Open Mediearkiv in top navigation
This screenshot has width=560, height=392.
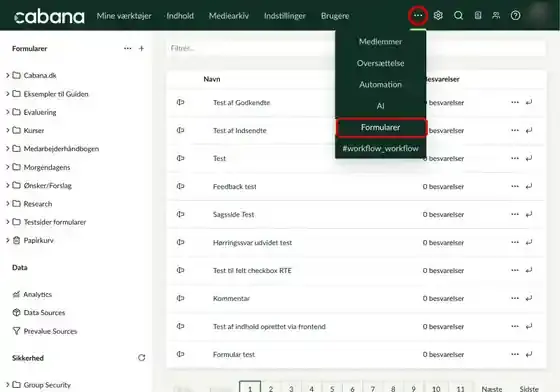pyautogui.click(x=229, y=16)
